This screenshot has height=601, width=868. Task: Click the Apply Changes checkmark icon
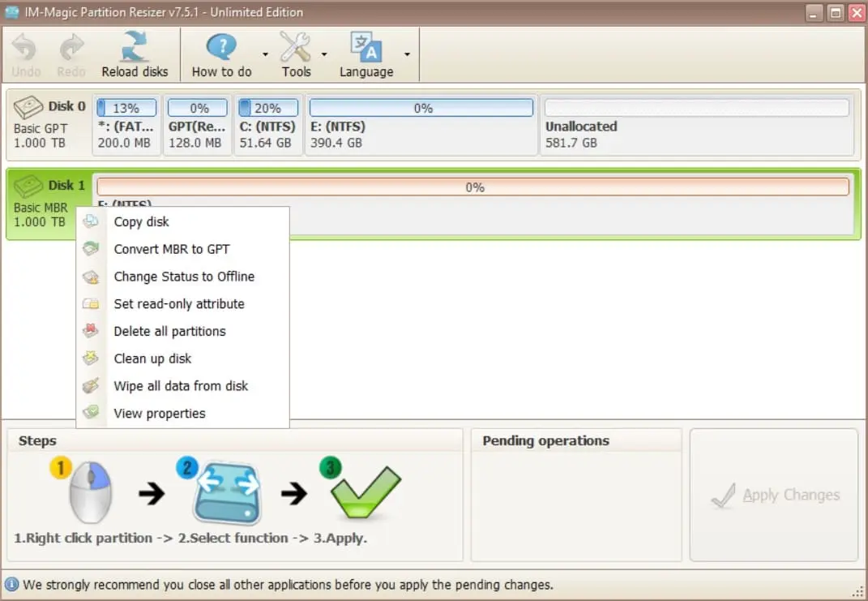(x=724, y=495)
